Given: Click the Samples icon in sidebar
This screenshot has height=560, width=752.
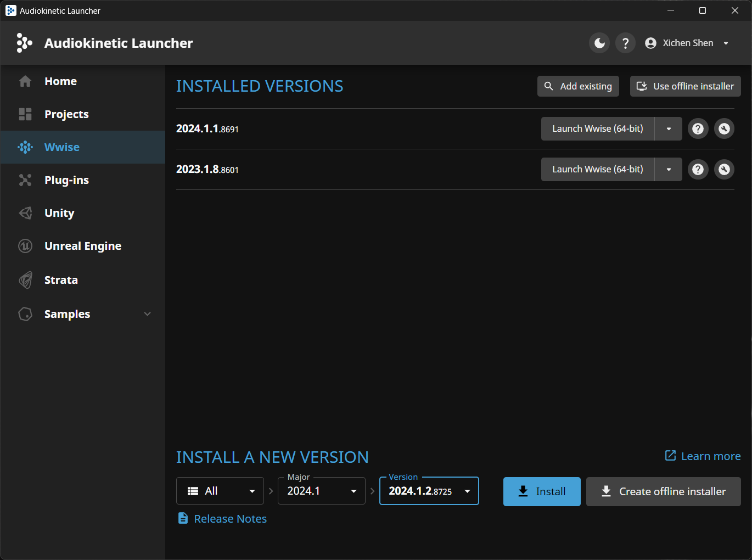Looking at the screenshot, I should 25,314.
